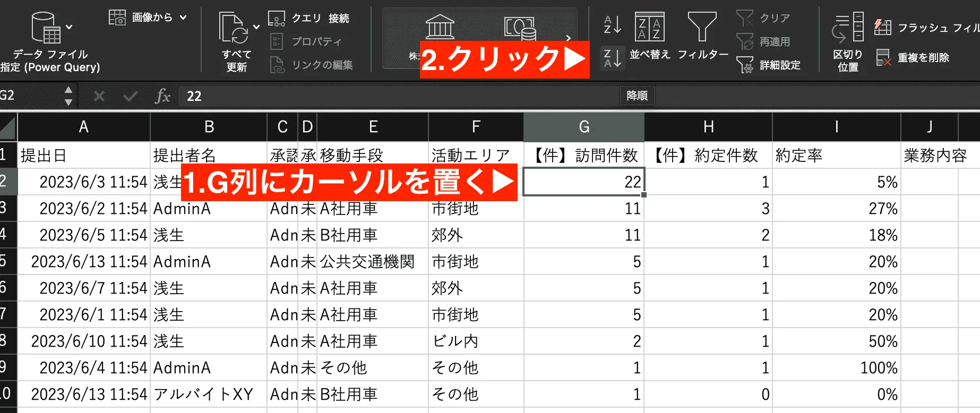This screenshot has height=413, width=980.
Task: Click the 活動エリア header cell
Action: pyautogui.click(x=476, y=155)
